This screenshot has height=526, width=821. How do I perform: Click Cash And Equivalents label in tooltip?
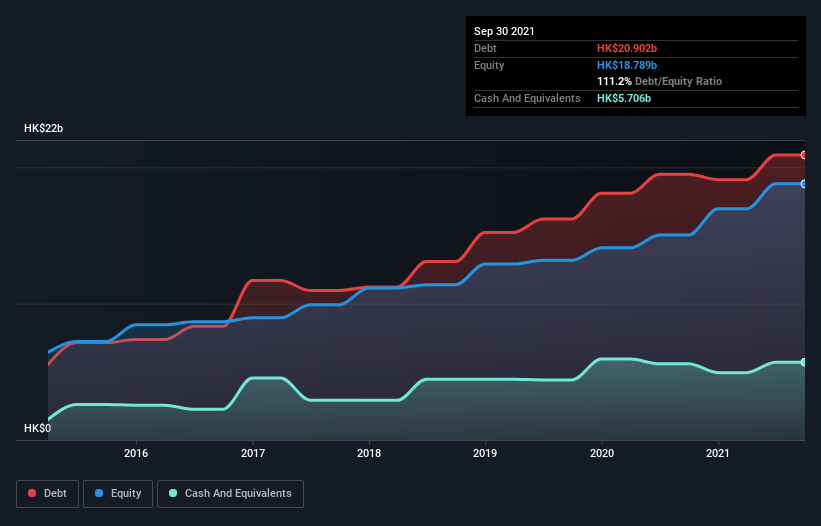coord(527,98)
